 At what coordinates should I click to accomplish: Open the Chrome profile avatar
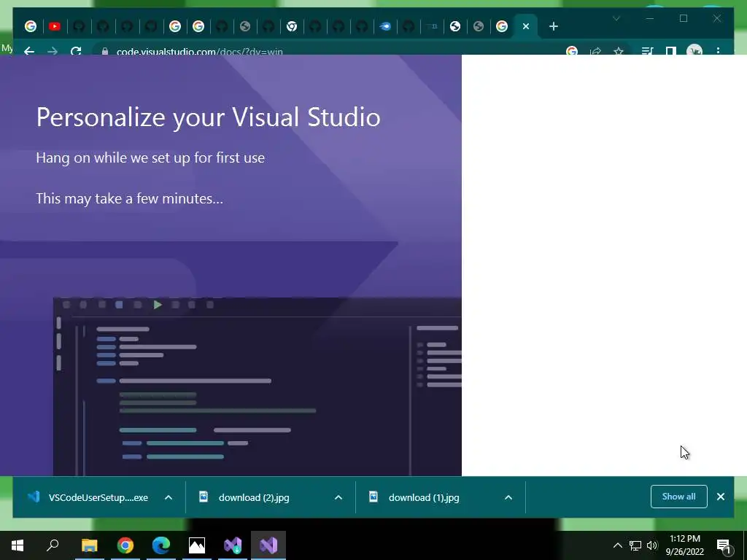coord(694,51)
